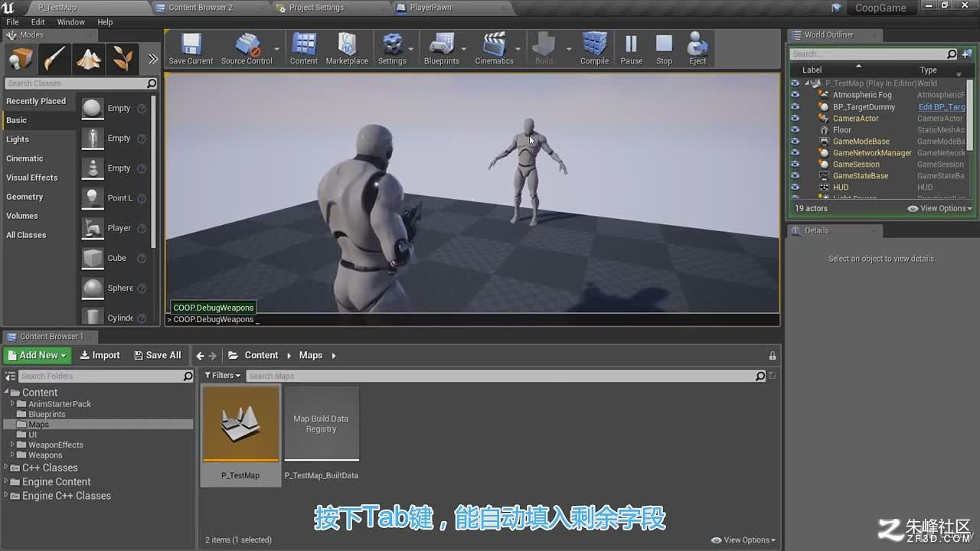Click the Point Light placement icon
Viewport: 980px width, 551px height.
pos(93,198)
